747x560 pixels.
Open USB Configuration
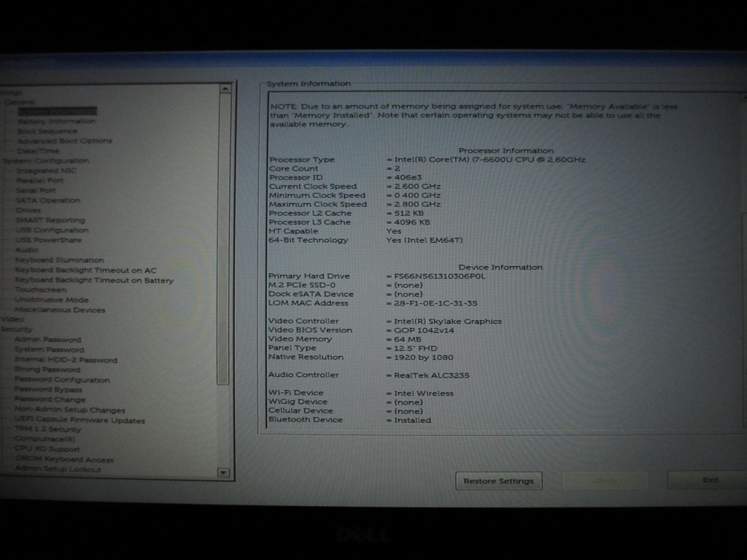click(x=52, y=230)
